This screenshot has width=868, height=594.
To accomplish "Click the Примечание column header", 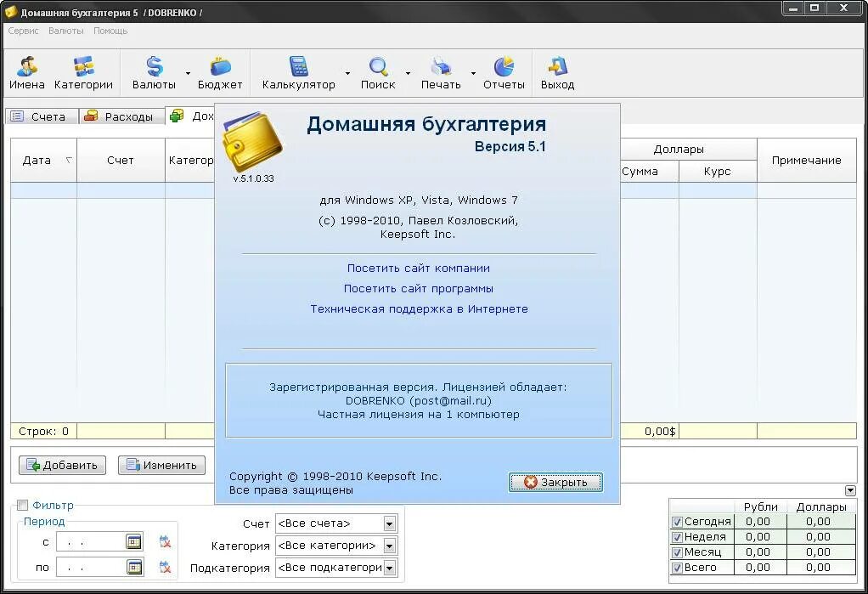I will 807,160.
